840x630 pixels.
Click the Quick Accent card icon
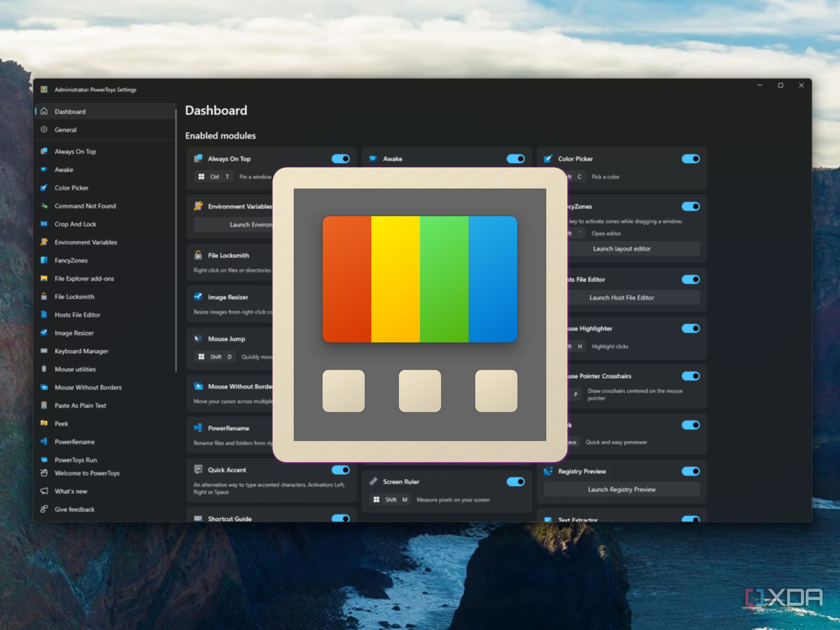pos(198,469)
